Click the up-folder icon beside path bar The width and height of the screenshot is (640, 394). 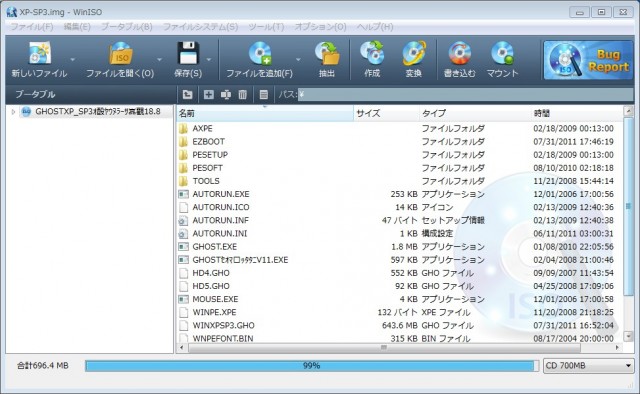tap(187, 95)
